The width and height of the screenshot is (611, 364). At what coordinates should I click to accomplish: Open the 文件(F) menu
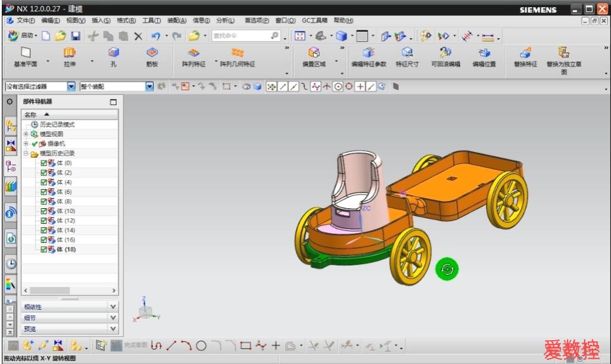[x=26, y=20]
